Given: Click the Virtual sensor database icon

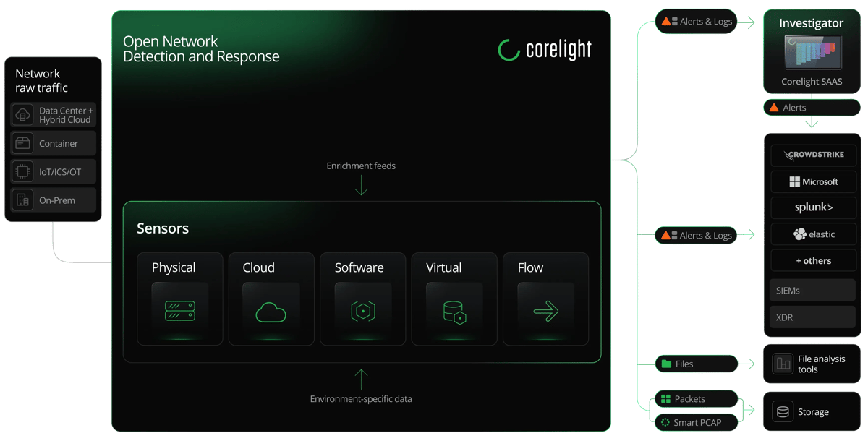Looking at the screenshot, I should click(x=454, y=312).
